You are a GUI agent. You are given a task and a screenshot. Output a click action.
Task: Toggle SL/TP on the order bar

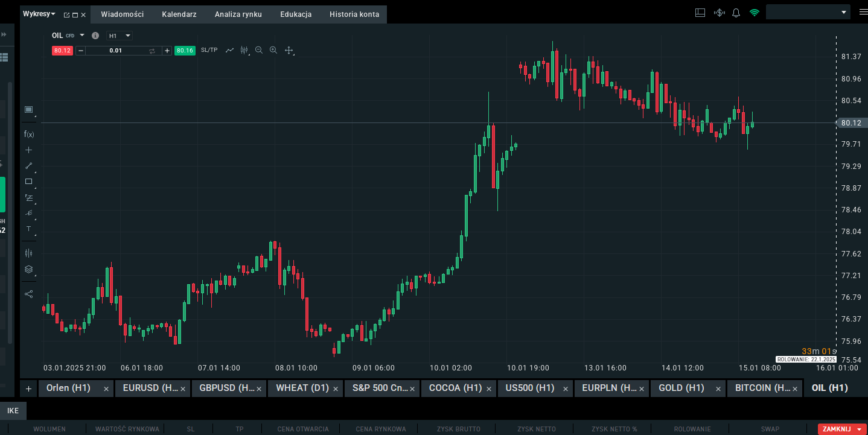pyautogui.click(x=209, y=50)
